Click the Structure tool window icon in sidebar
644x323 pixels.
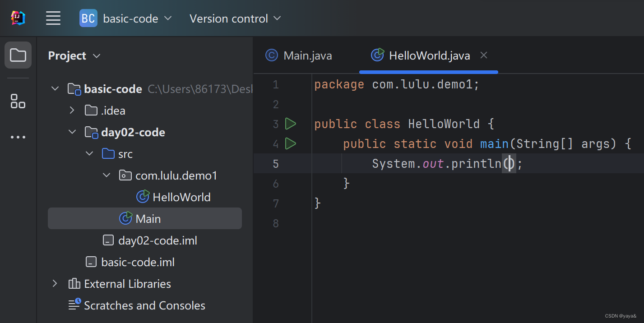point(18,102)
